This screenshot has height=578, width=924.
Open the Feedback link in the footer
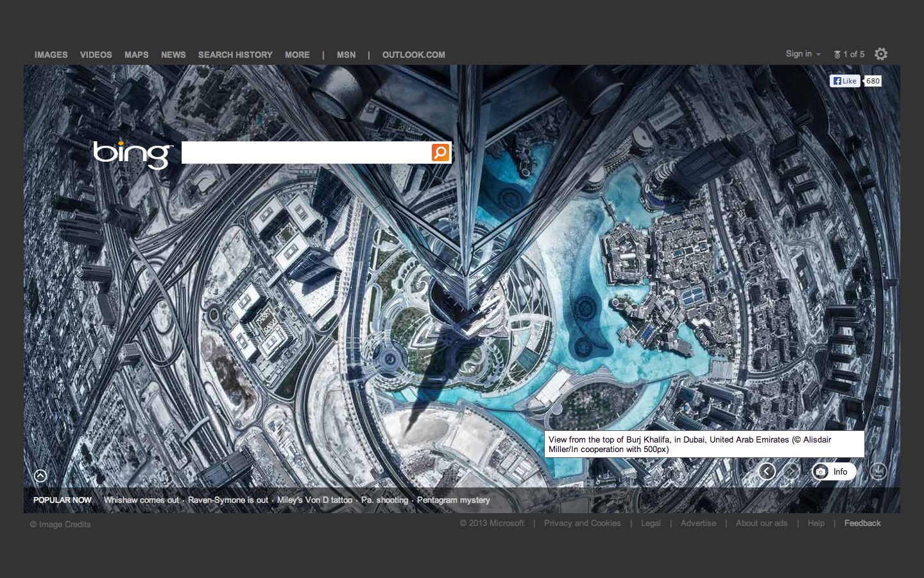click(862, 523)
